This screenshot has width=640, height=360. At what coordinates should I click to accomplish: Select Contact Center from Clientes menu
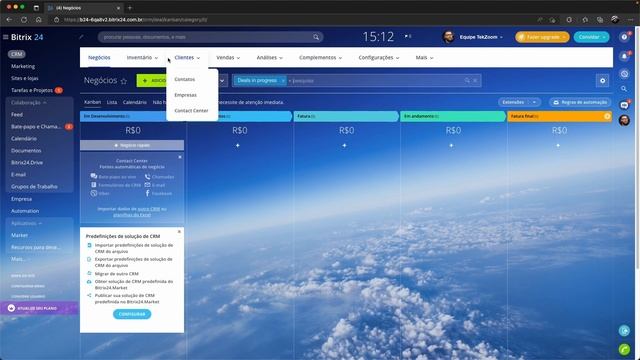pyautogui.click(x=191, y=111)
